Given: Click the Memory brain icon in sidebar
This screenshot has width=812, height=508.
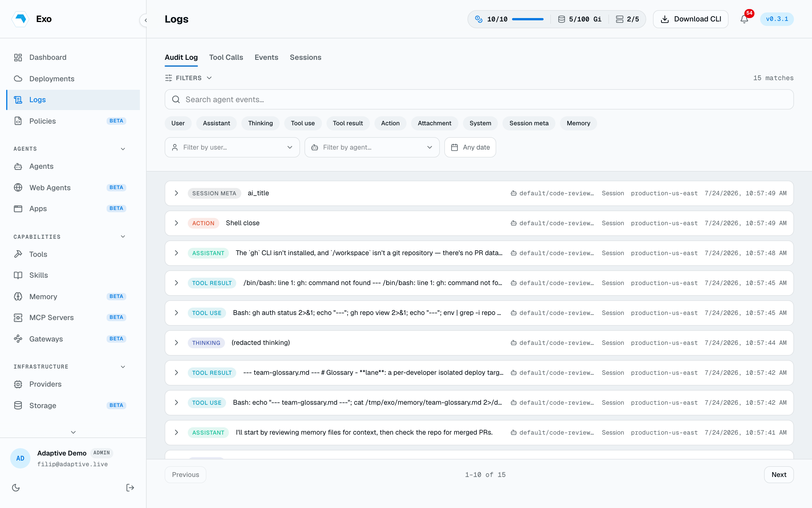Looking at the screenshot, I should click(18, 296).
